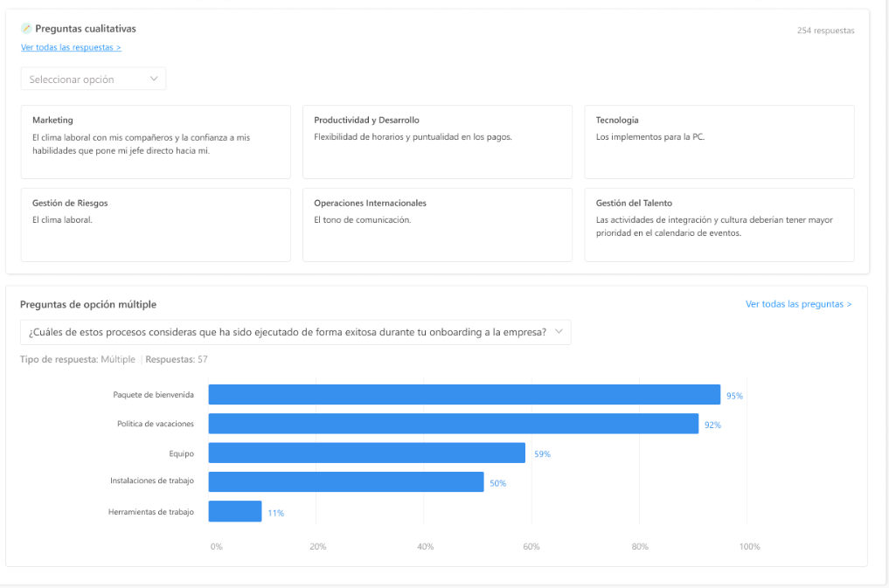Click 'Herramientas de trabajo' axis label

click(151, 512)
